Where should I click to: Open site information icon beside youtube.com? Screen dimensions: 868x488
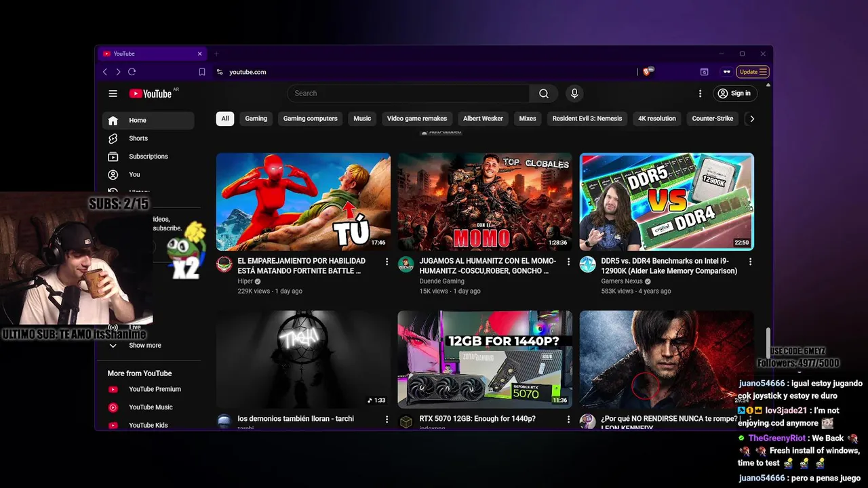pos(220,72)
